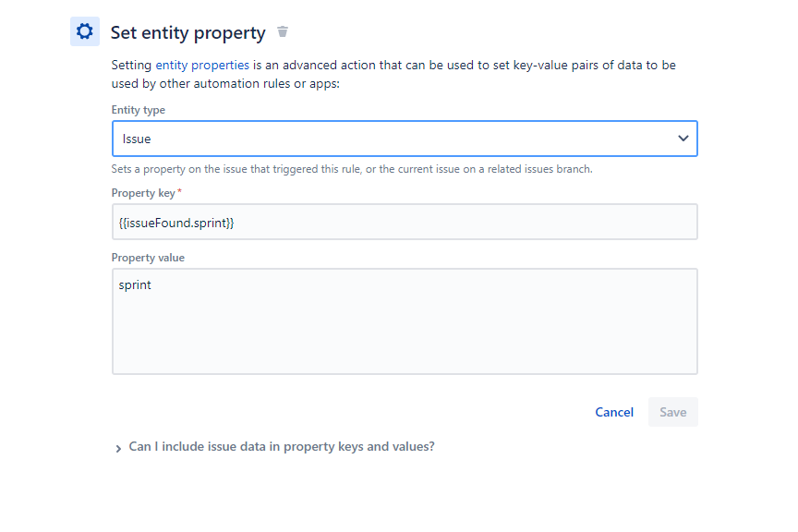
Task: Expand the chevron beside the issue data question
Action: (x=118, y=448)
